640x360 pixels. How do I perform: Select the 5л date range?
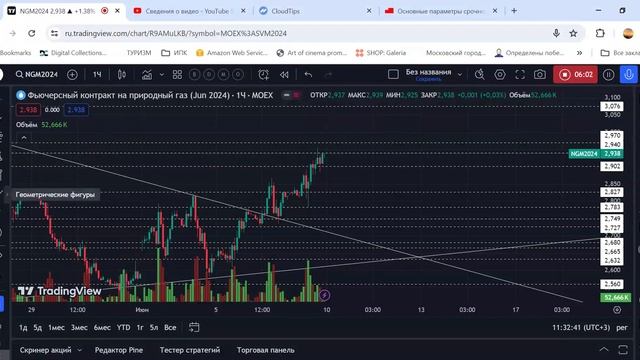pyautogui.click(x=154, y=327)
